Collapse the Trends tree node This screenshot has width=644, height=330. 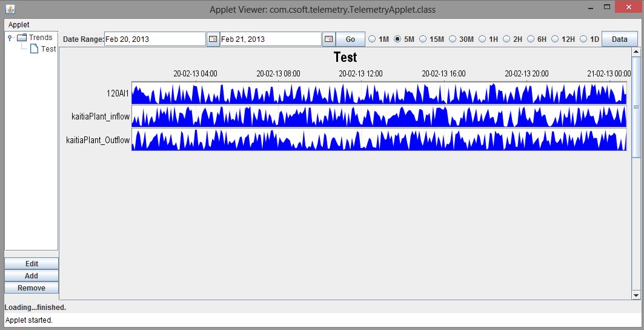coord(10,38)
